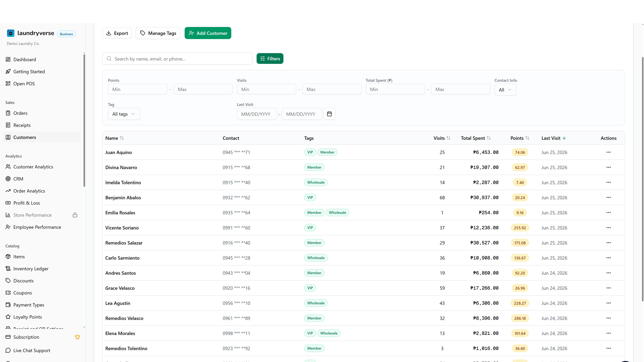Open Live Chat Support
The image size is (644, 362).
coord(41,350)
